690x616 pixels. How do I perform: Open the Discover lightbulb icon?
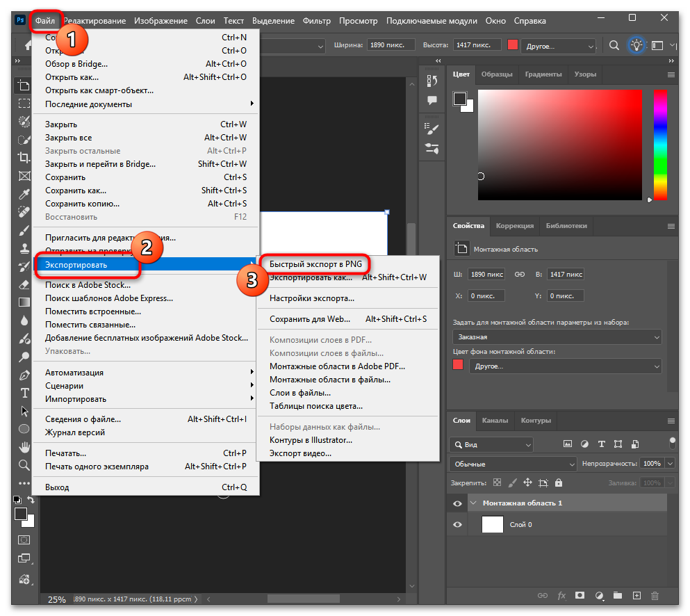tap(636, 46)
